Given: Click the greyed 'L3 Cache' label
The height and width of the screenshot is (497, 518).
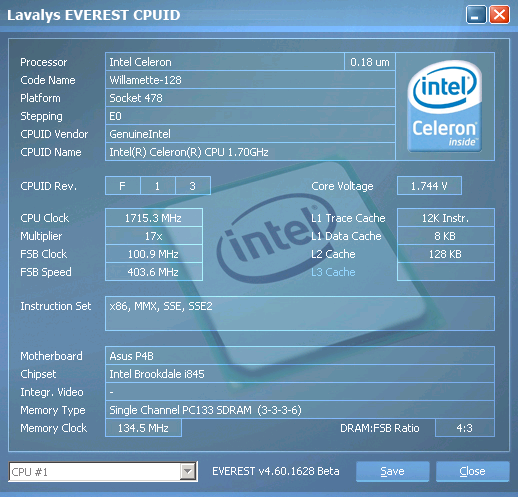Looking at the screenshot, I should coord(333,272).
